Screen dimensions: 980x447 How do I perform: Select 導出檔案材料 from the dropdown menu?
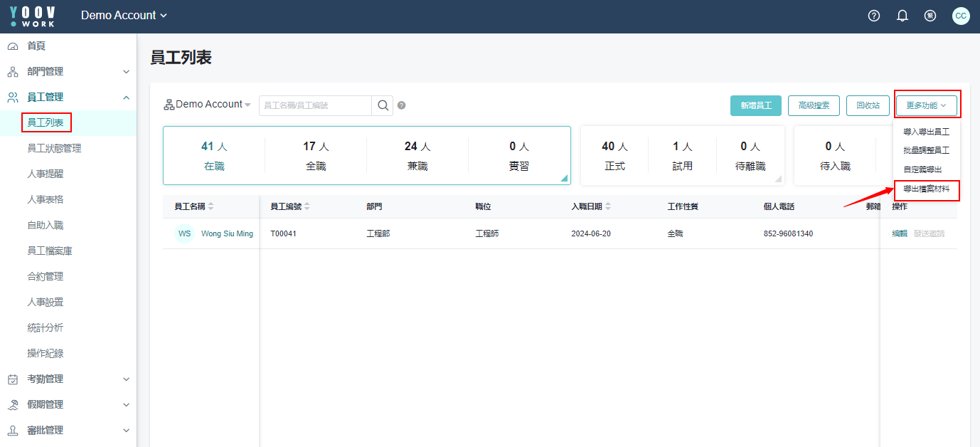coord(926,189)
